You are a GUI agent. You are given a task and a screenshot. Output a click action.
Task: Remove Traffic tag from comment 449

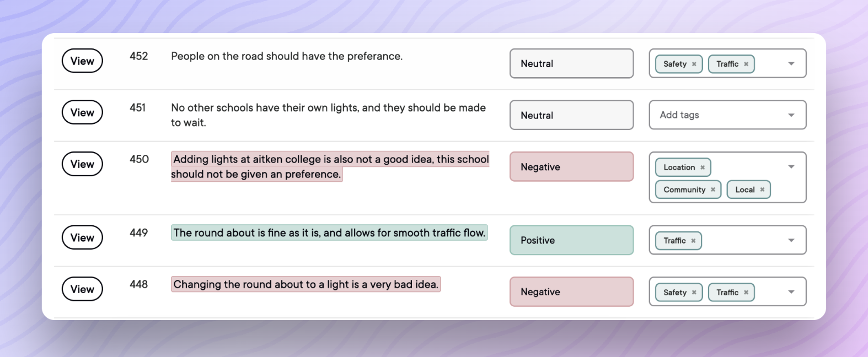pyautogui.click(x=693, y=241)
